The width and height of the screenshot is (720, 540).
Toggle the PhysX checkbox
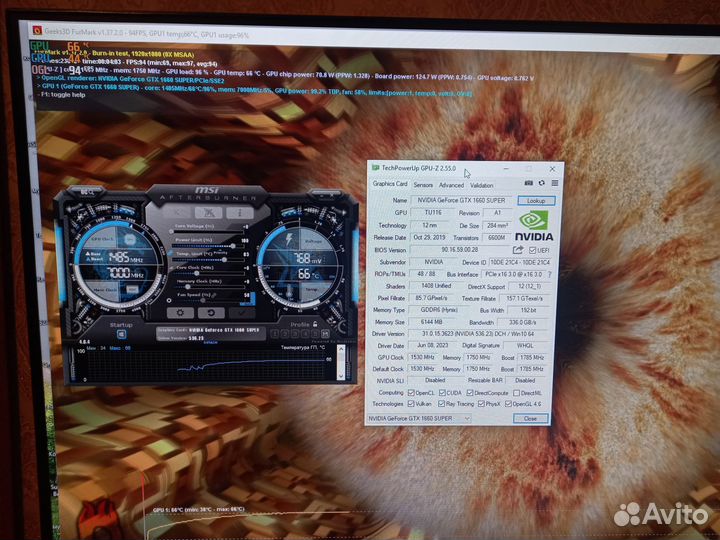pos(481,404)
